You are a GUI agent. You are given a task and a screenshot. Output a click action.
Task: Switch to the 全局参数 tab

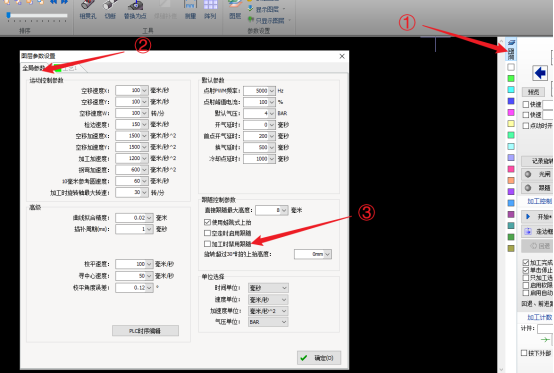[x=34, y=68]
